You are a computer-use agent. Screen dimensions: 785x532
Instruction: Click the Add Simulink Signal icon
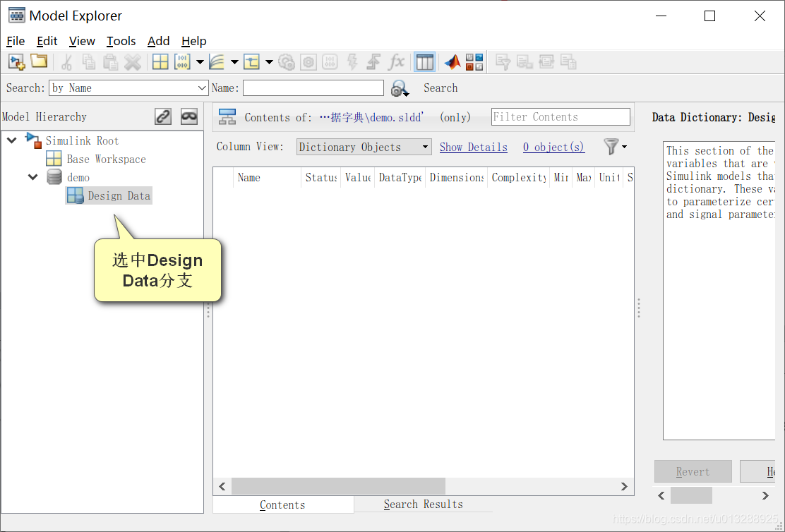216,62
